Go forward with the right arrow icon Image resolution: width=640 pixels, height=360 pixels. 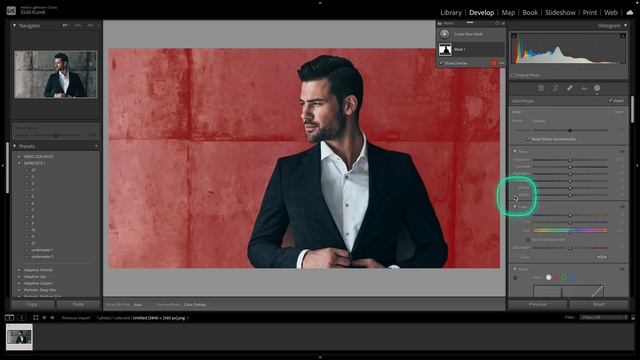(52, 318)
